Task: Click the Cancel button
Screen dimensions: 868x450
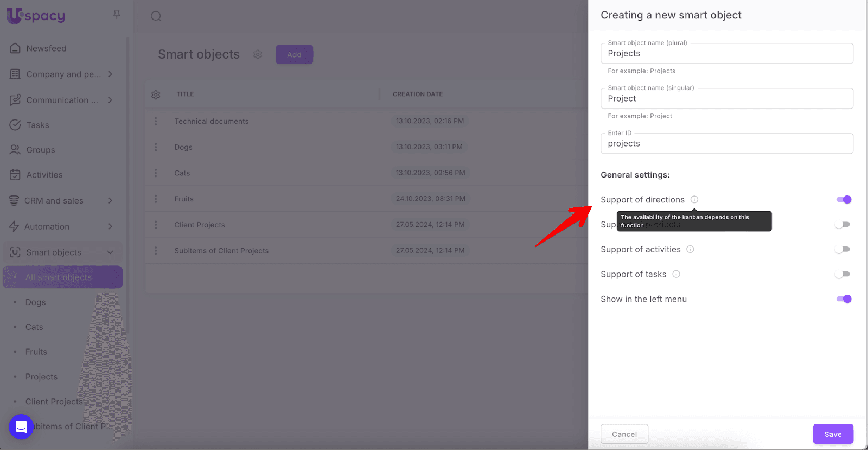Action: pos(624,434)
